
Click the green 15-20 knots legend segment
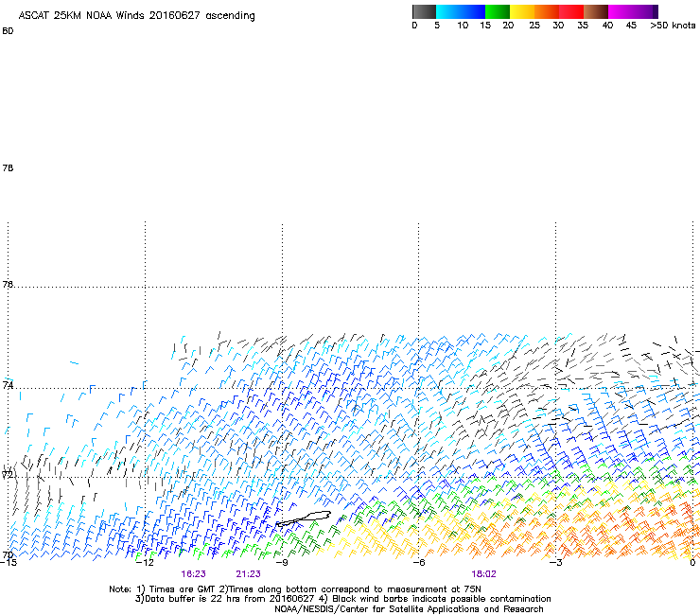(498, 11)
